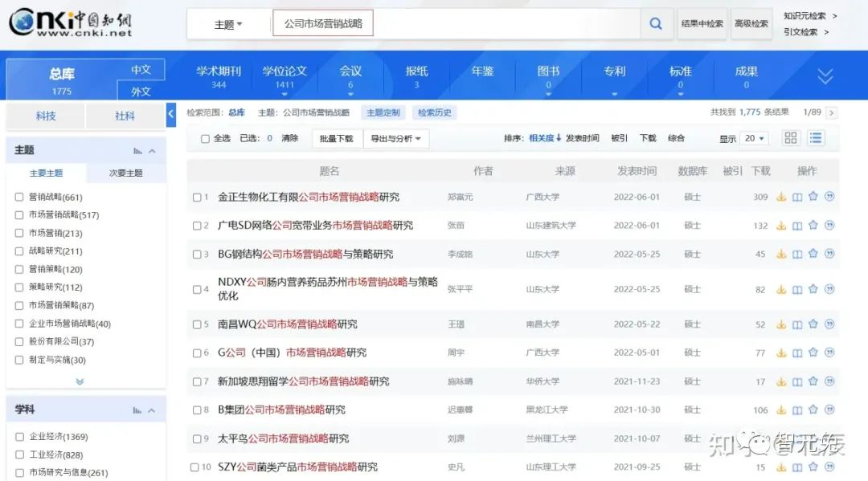
Task: Open the 主题定制 link
Action: (x=383, y=112)
